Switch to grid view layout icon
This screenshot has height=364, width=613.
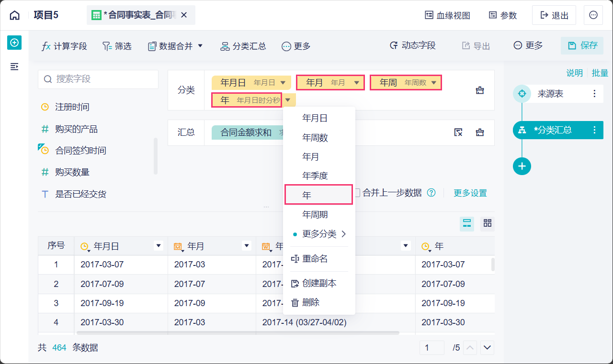pos(488,223)
